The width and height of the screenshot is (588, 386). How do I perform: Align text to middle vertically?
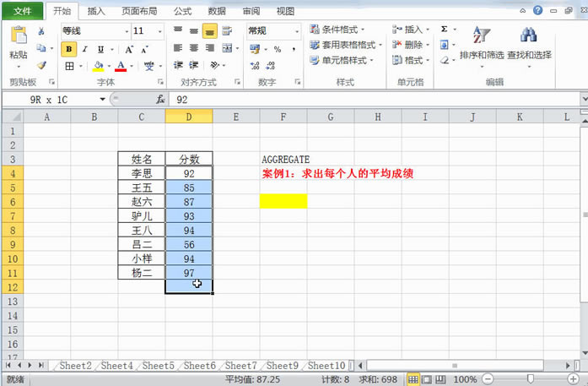194,30
